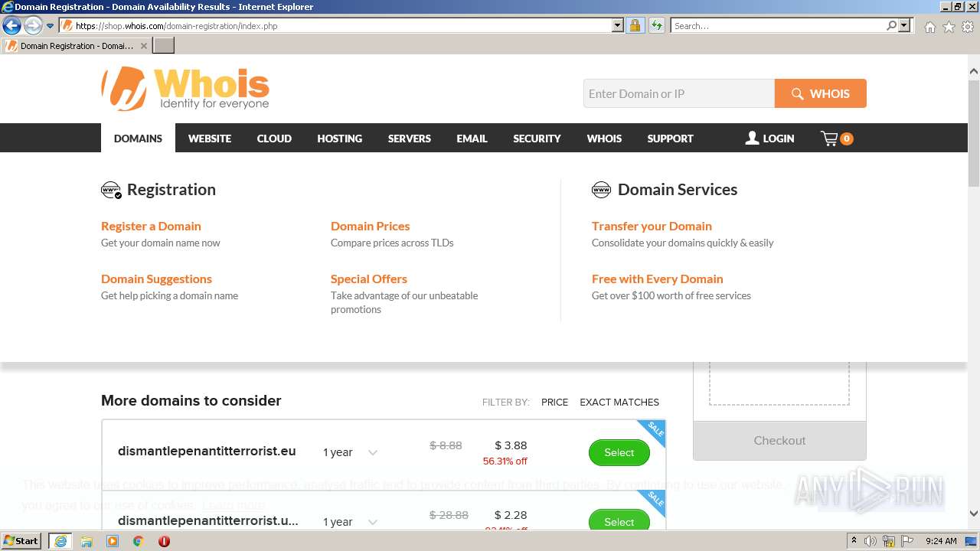
Task: Close the Domain Registration browser tab
Action: [x=144, y=46]
